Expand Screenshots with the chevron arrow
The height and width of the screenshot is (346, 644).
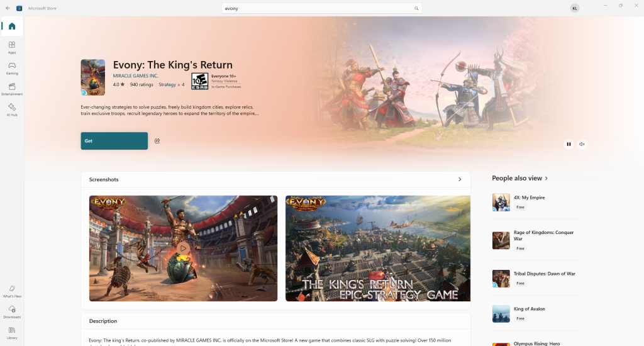tap(460, 179)
